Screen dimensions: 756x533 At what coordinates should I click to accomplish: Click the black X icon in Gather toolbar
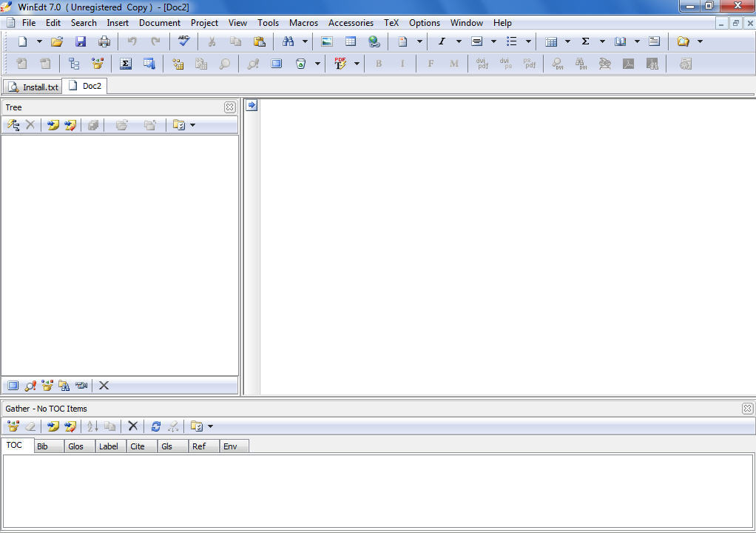pyautogui.click(x=133, y=426)
